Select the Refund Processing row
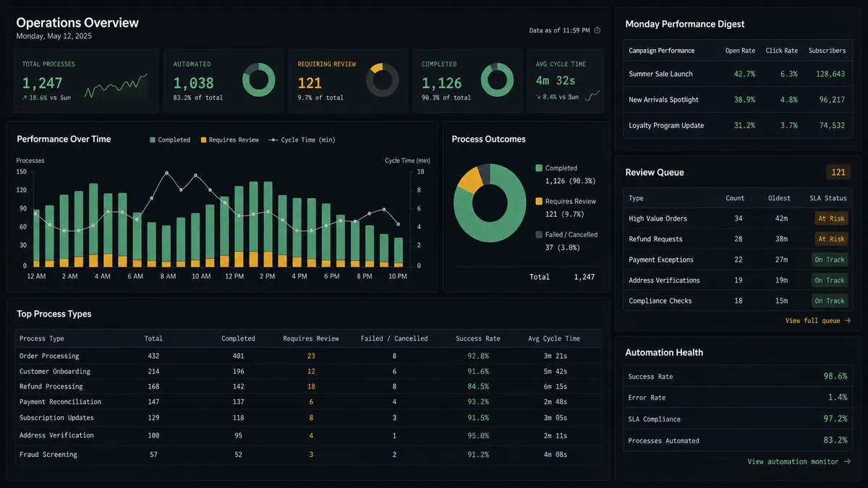 [308, 387]
